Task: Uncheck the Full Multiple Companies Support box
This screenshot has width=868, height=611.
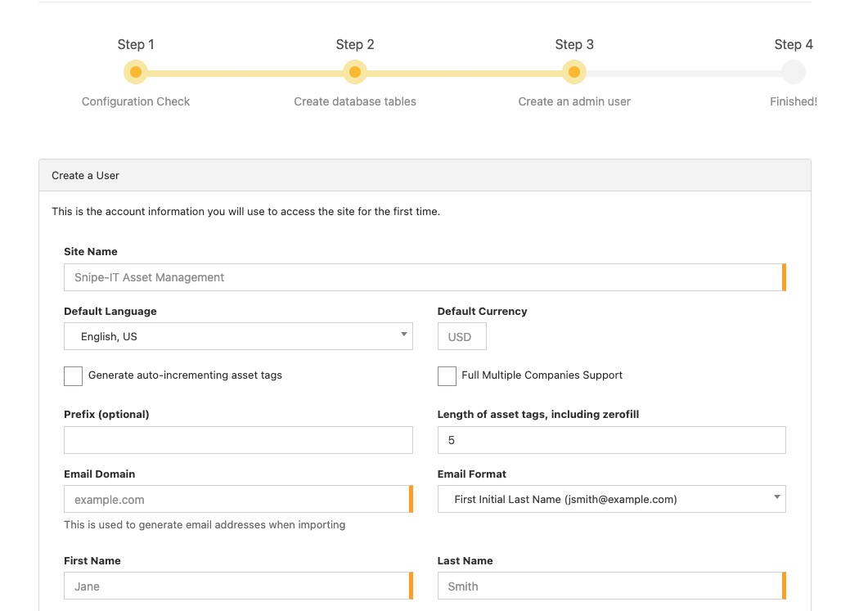Action: [x=447, y=376]
